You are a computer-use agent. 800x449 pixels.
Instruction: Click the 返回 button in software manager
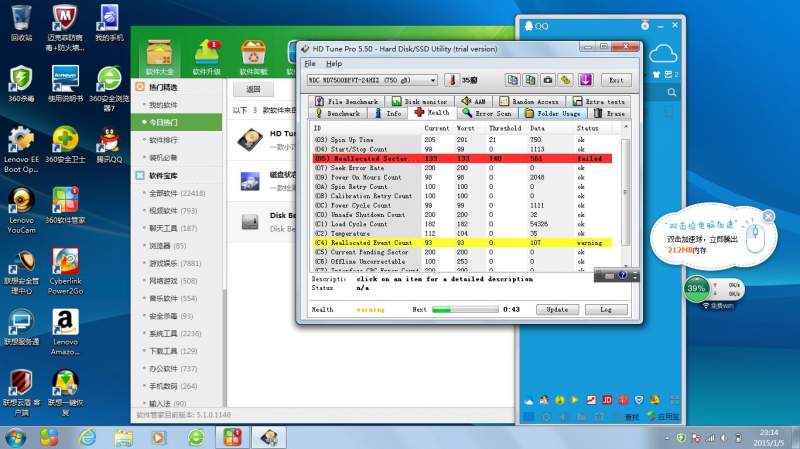coord(253,89)
